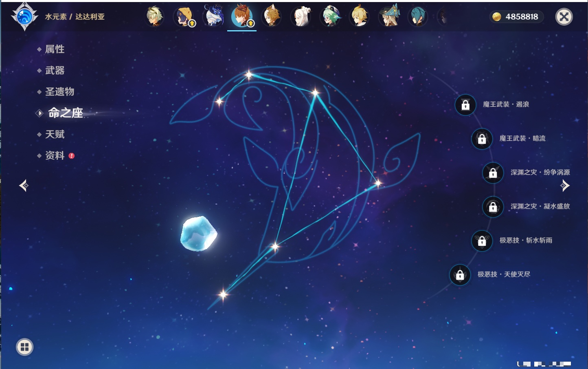This screenshot has width=588, height=369.
Task: Click the lock icon for 魔王武装·暗流
Action: click(482, 139)
